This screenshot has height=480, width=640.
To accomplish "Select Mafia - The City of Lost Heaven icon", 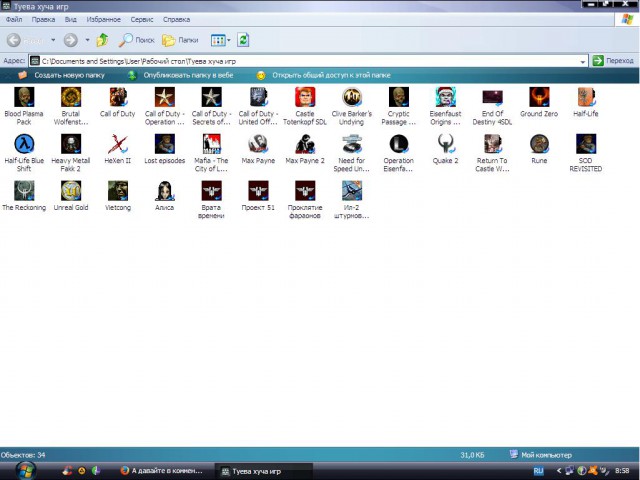I will [x=211, y=144].
